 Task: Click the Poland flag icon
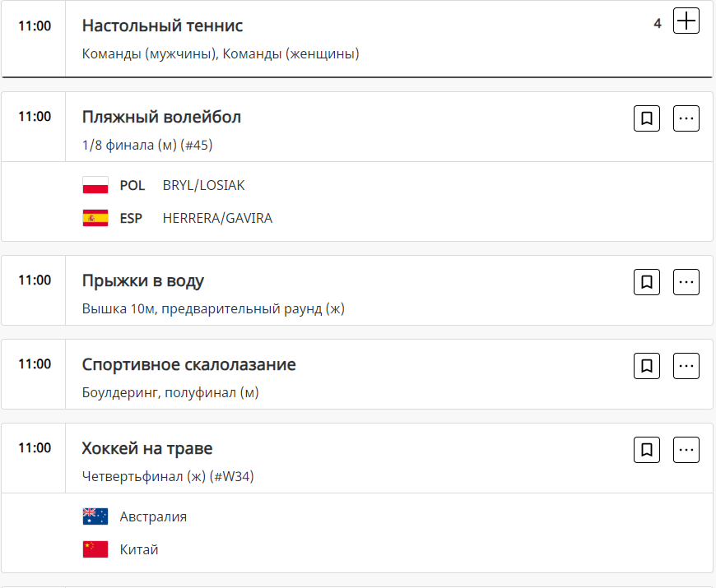(x=95, y=186)
